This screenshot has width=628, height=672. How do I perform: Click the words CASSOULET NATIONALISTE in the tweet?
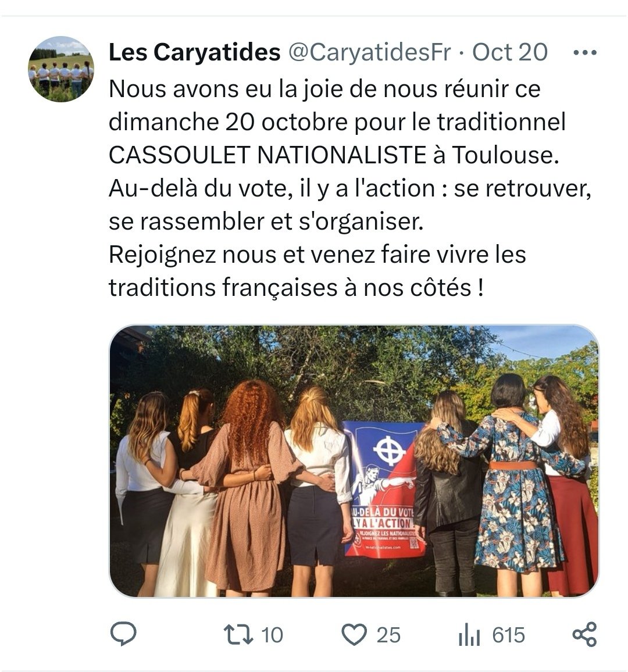point(267,155)
